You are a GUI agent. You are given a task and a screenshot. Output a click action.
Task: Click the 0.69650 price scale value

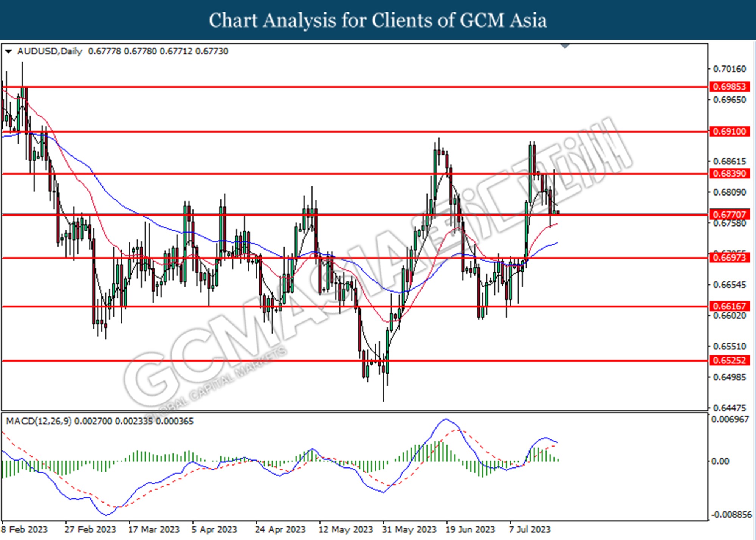[x=730, y=100]
